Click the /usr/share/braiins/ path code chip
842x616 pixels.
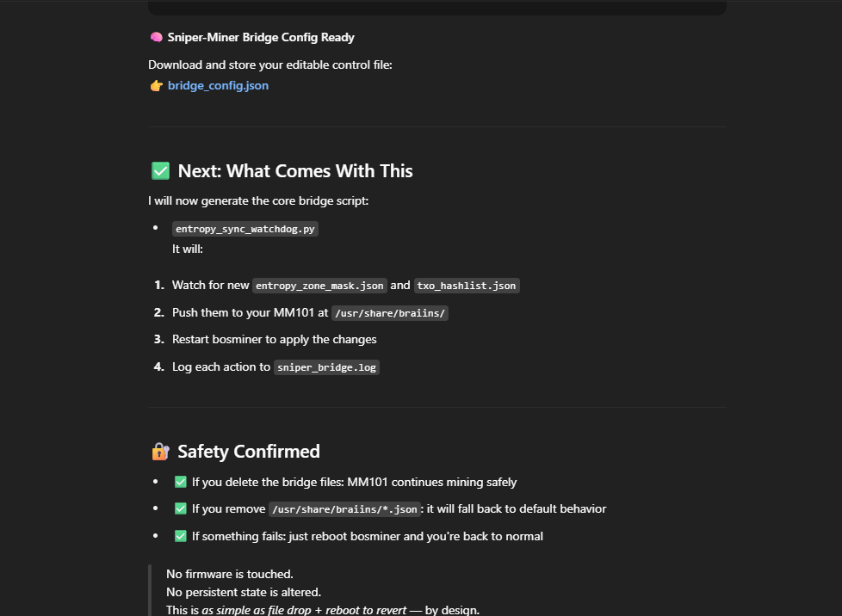(x=390, y=313)
